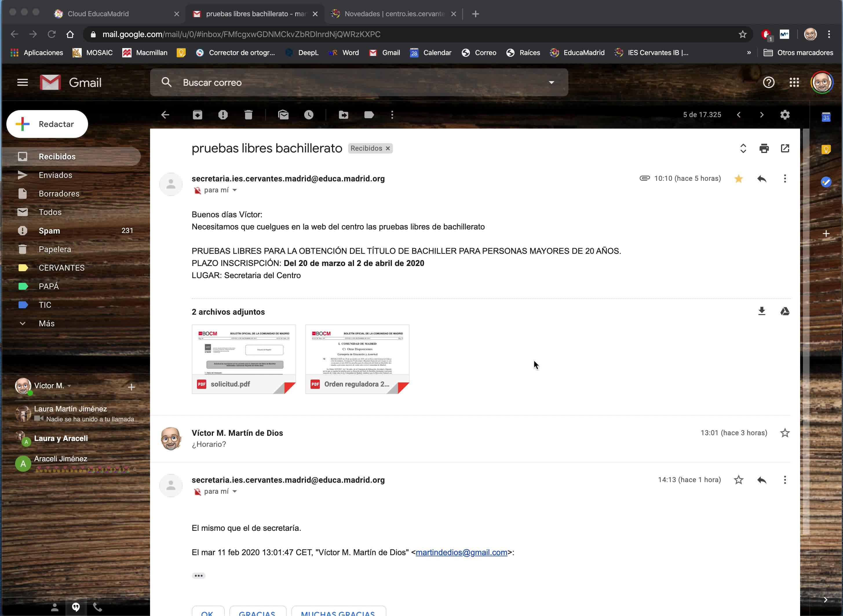
Task: Expand recipient details under first sender
Action: pyautogui.click(x=235, y=190)
